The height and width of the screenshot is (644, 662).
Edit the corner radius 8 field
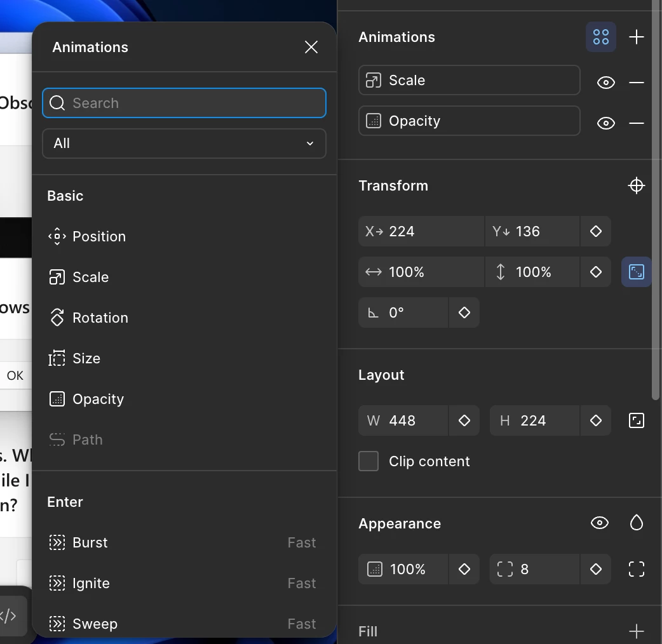click(x=534, y=569)
